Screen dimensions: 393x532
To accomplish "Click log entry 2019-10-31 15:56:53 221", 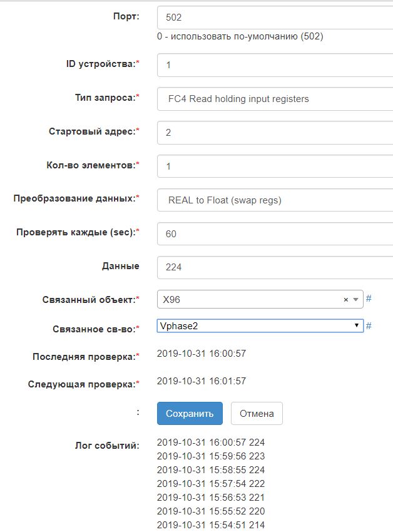I will 211,498.
